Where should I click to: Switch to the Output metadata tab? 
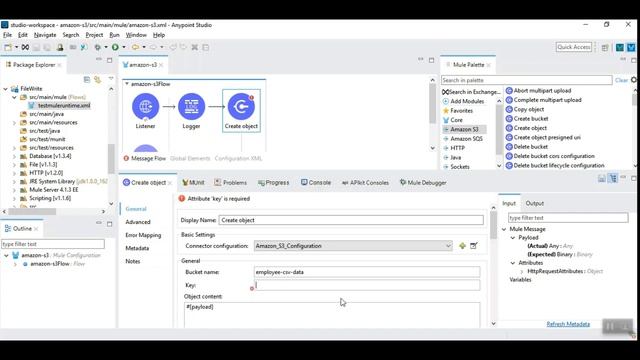[x=534, y=203]
